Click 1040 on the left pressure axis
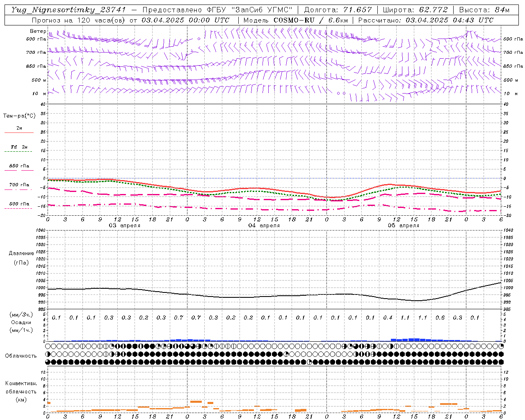Screen dimensions: 525x420 (40, 231)
